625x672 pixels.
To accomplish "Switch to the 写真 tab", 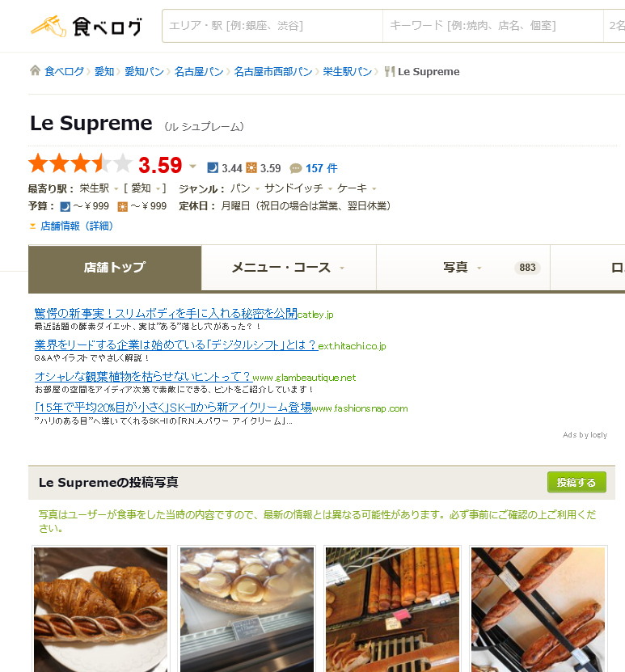I will (x=463, y=268).
